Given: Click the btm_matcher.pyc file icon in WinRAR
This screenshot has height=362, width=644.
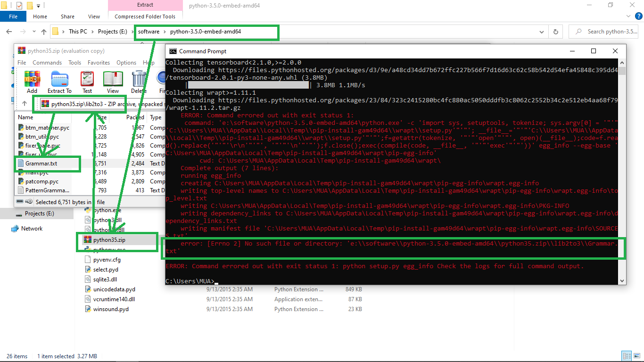Looking at the screenshot, I should tap(21, 127).
